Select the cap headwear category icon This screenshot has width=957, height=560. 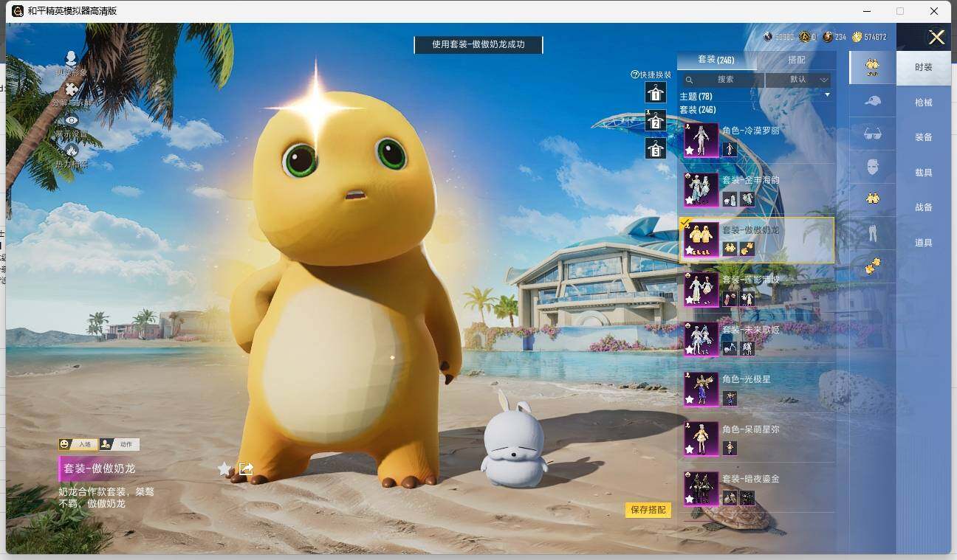coord(872,100)
